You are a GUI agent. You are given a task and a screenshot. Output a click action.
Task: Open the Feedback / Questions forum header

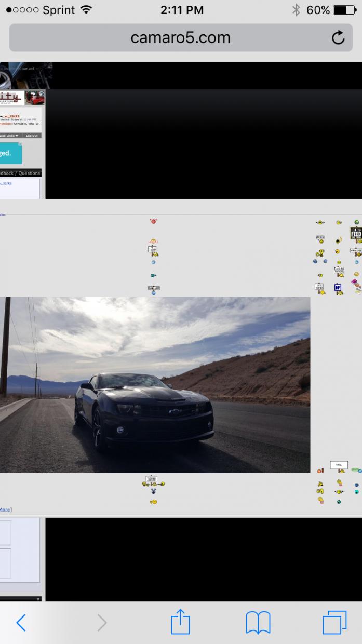coord(20,173)
